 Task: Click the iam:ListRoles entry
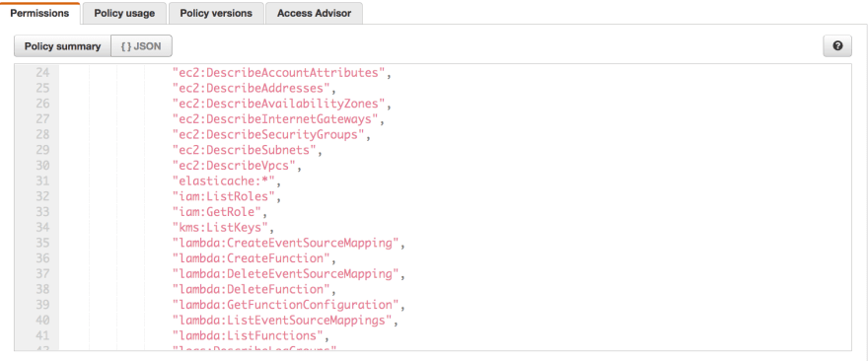point(227,196)
